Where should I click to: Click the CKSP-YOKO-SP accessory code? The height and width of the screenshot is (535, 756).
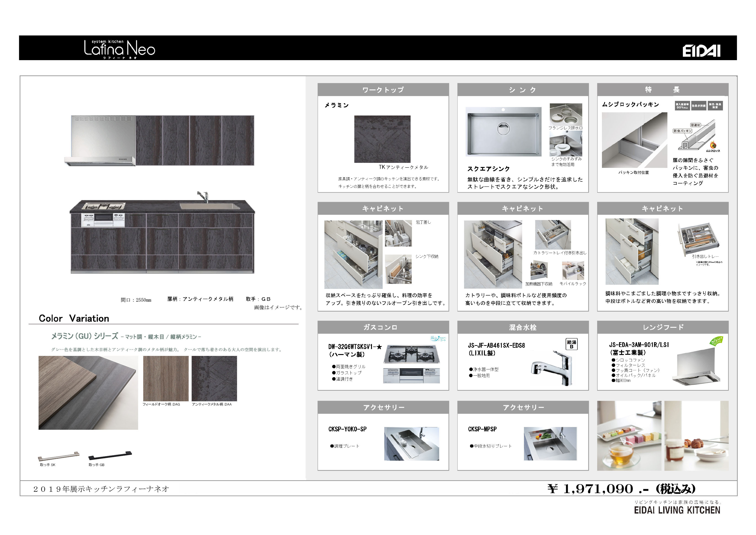[x=347, y=429]
